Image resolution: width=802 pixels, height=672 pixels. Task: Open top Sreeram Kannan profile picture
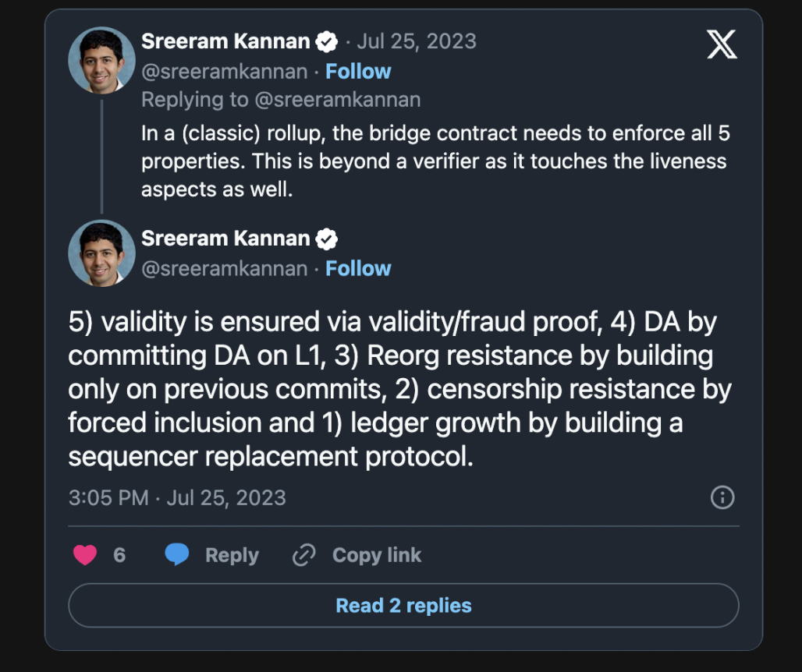coord(101,60)
